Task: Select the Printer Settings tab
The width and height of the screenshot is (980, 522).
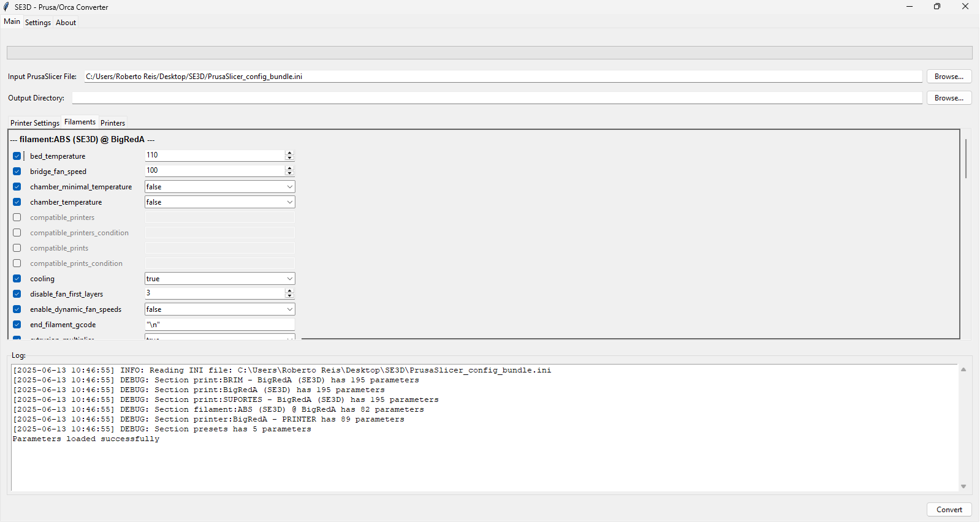Action: click(x=35, y=123)
